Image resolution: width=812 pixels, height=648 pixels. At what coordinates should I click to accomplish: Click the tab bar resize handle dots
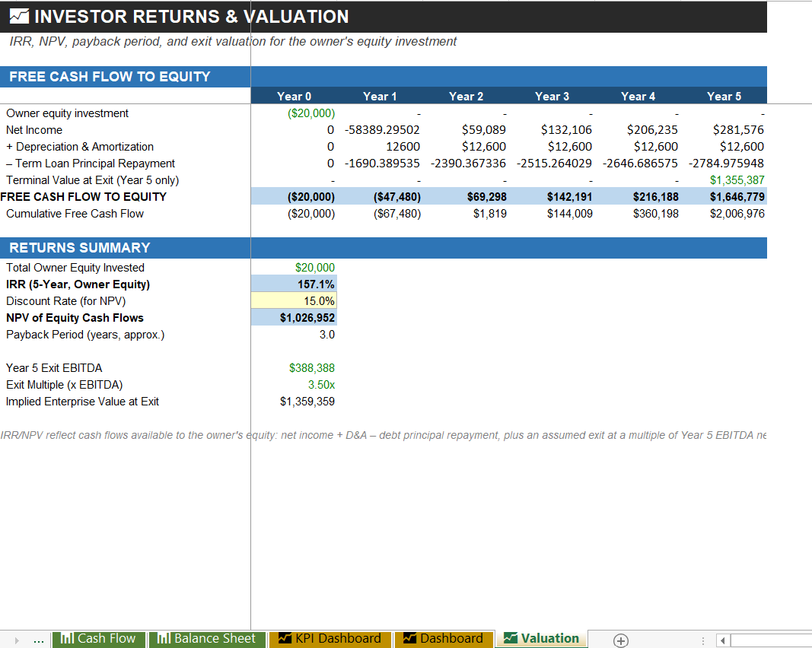pyautogui.click(x=702, y=640)
